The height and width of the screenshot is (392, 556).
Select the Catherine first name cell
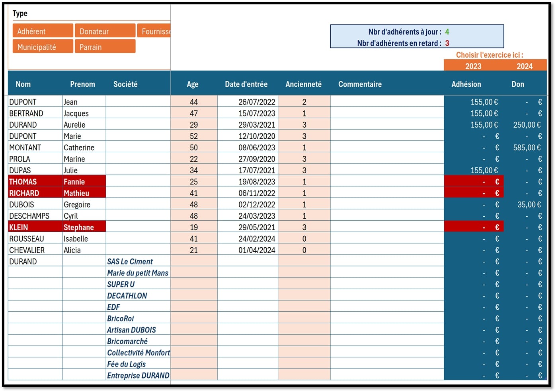tap(84, 147)
